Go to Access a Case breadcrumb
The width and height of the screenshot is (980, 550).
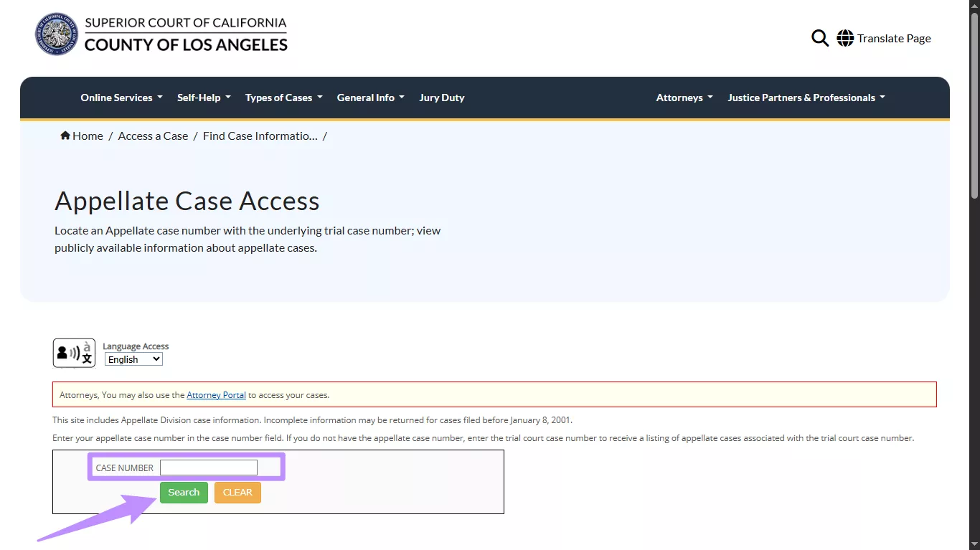tap(153, 136)
